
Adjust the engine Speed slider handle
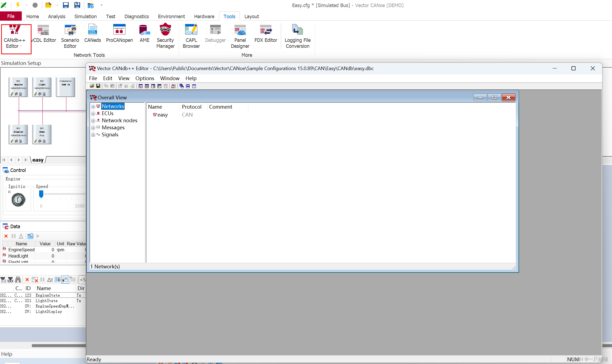[x=41, y=194]
